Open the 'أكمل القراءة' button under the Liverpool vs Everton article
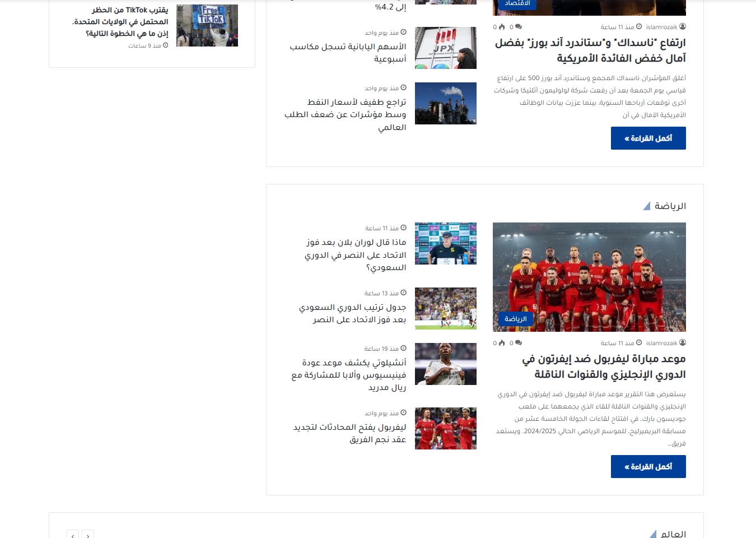The image size is (756, 538). pos(648,467)
